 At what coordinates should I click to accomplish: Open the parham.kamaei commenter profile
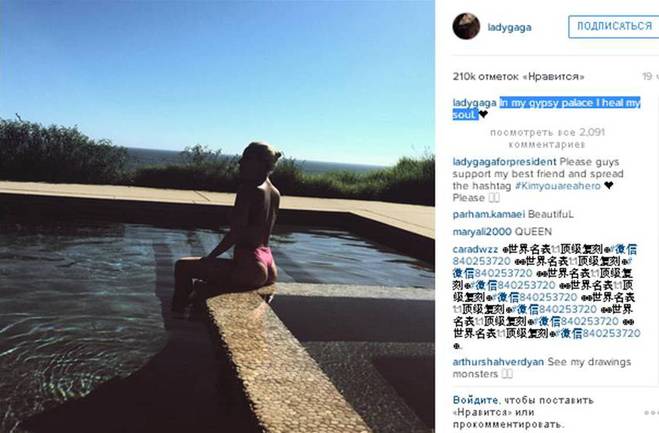click(489, 214)
